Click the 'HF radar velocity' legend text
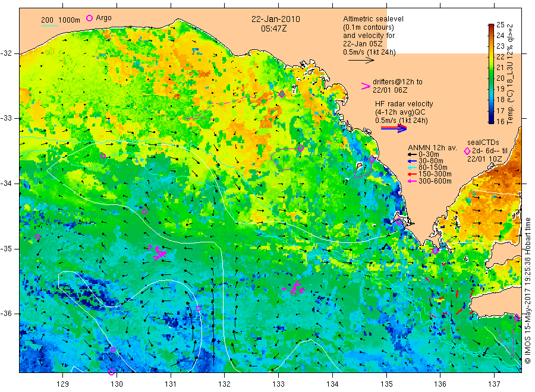535x392 pixels. (x=404, y=104)
